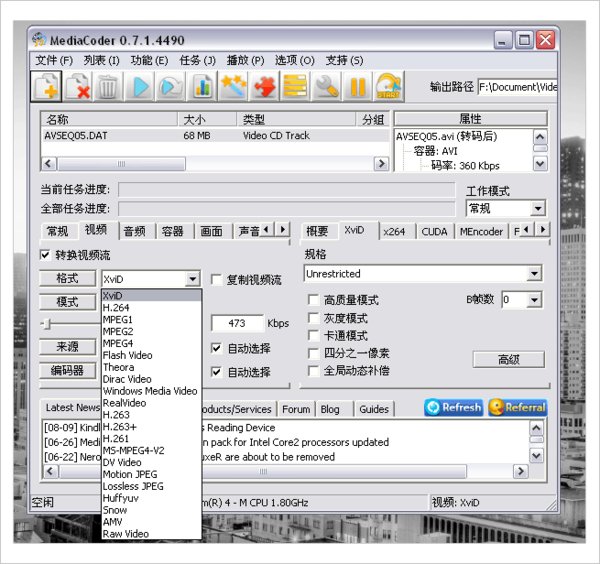Viewport: 600px width, 564px height.
Task: Open the 文件(F) menu
Action: [x=54, y=60]
